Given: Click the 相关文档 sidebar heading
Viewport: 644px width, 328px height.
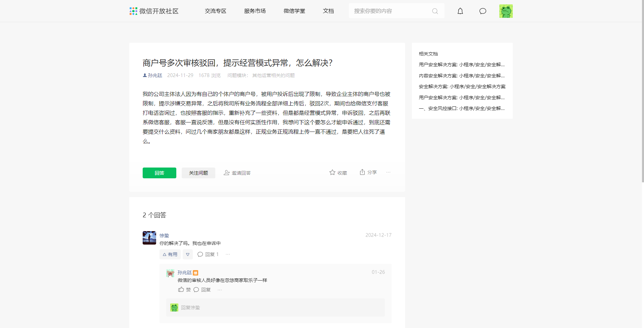Looking at the screenshot, I should pos(428,54).
